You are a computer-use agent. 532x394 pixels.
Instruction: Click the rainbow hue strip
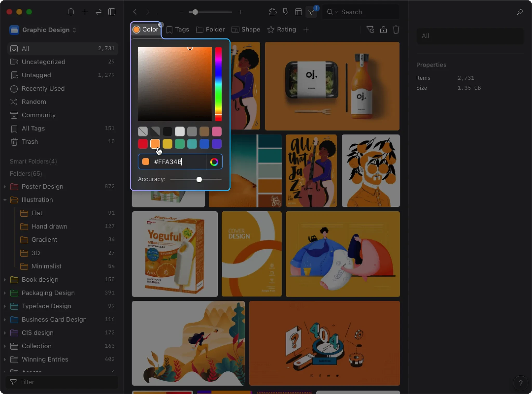(x=218, y=84)
